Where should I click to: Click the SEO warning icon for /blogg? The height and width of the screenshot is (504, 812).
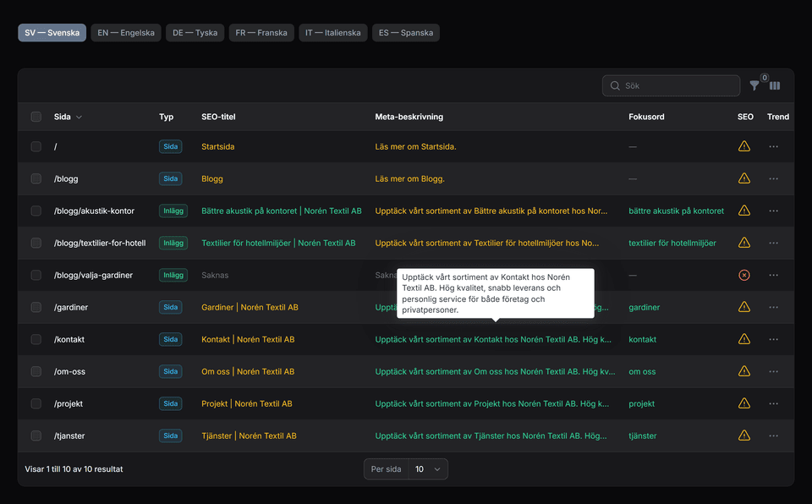pos(744,178)
